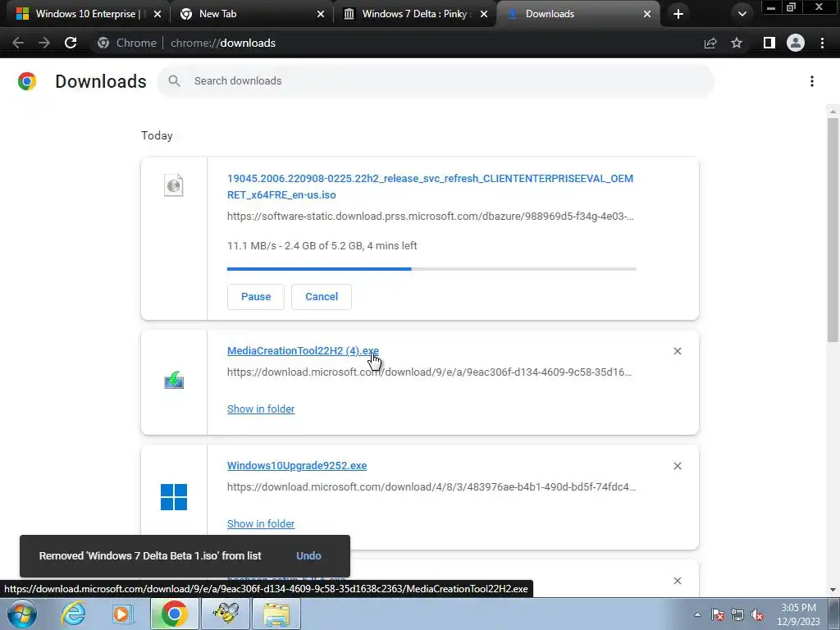
Task: Click the Chrome taskbar icon
Action: click(x=174, y=614)
